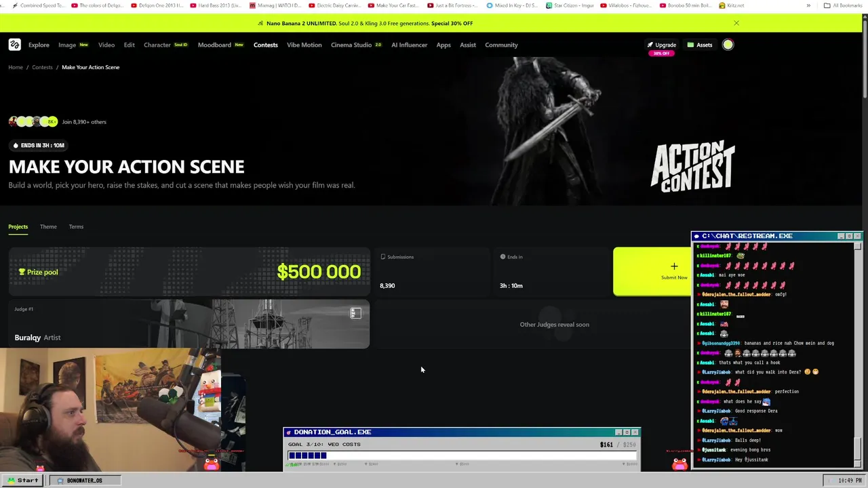Click the Submissions icon
Image resolution: width=868 pixels, height=488 pixels.
coord(383,257)
